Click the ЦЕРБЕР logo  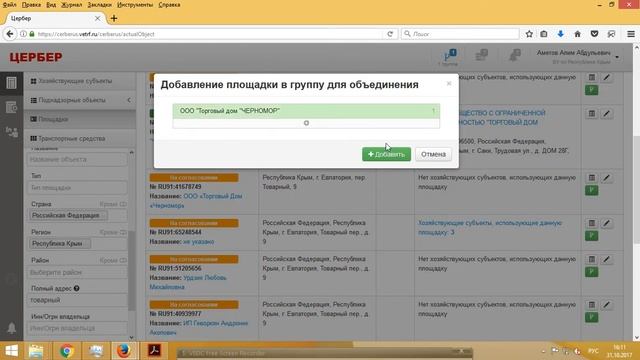click(36, 57)
